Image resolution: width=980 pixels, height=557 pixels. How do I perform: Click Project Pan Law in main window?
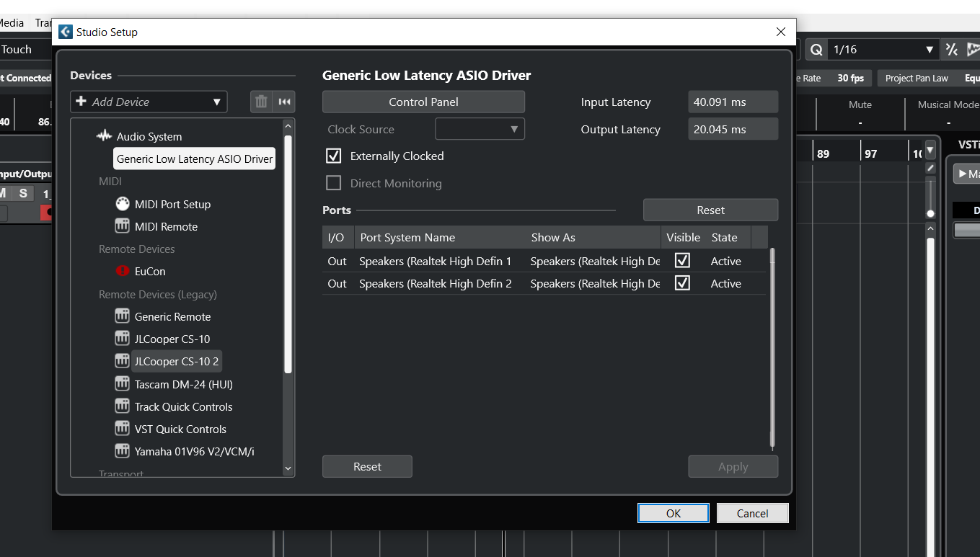(917, 78)
